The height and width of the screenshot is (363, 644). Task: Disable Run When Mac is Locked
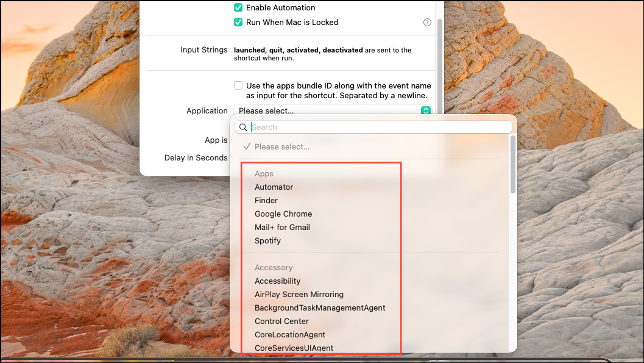[238, 22]
